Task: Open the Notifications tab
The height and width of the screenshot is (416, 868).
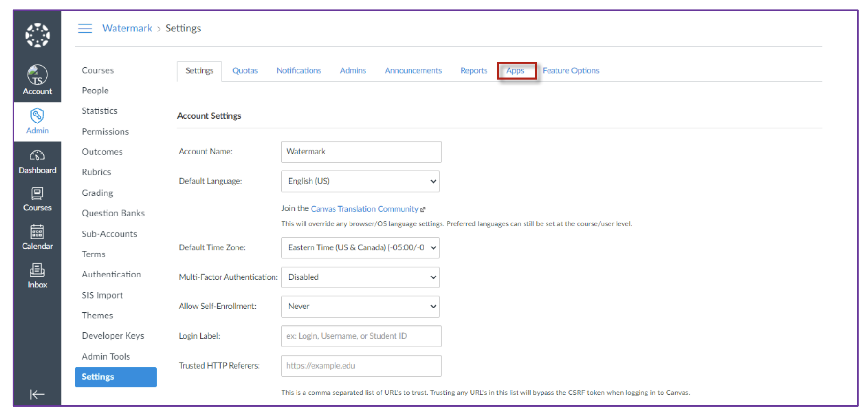Action: 299,70
